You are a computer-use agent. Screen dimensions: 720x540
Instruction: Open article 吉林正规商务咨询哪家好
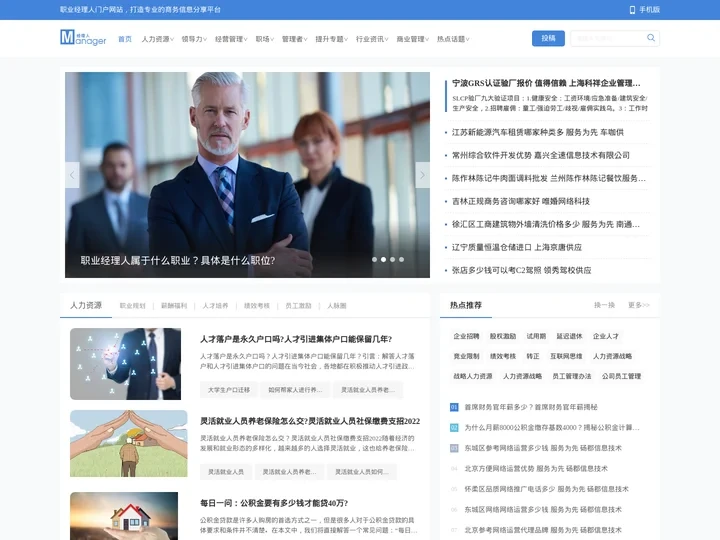point(521,201)
